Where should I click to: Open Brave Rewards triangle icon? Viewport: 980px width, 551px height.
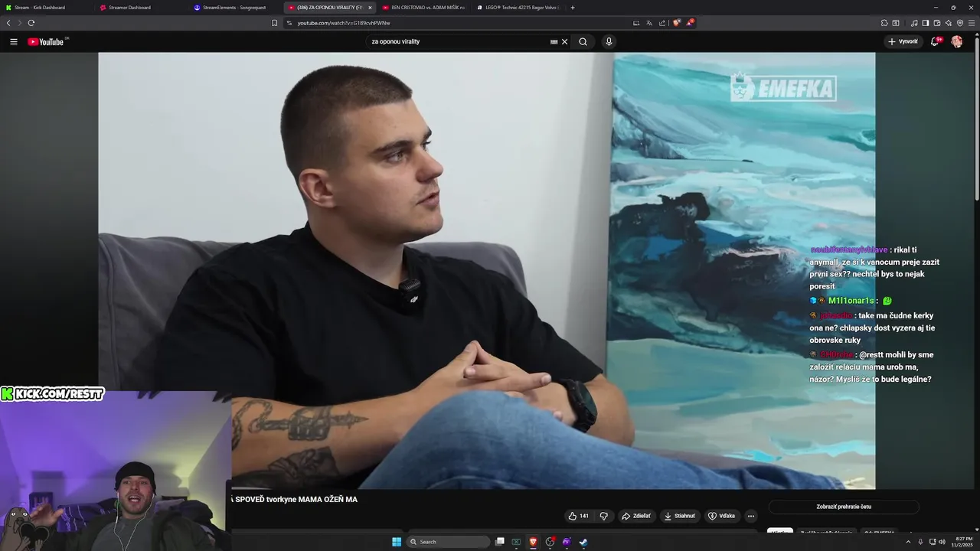pos(690,23)
